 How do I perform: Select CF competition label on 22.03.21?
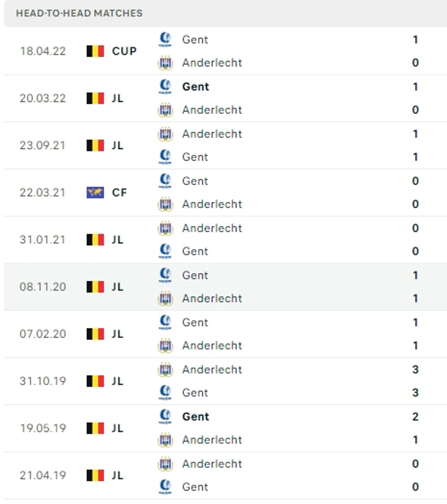(x=119, y=193)
